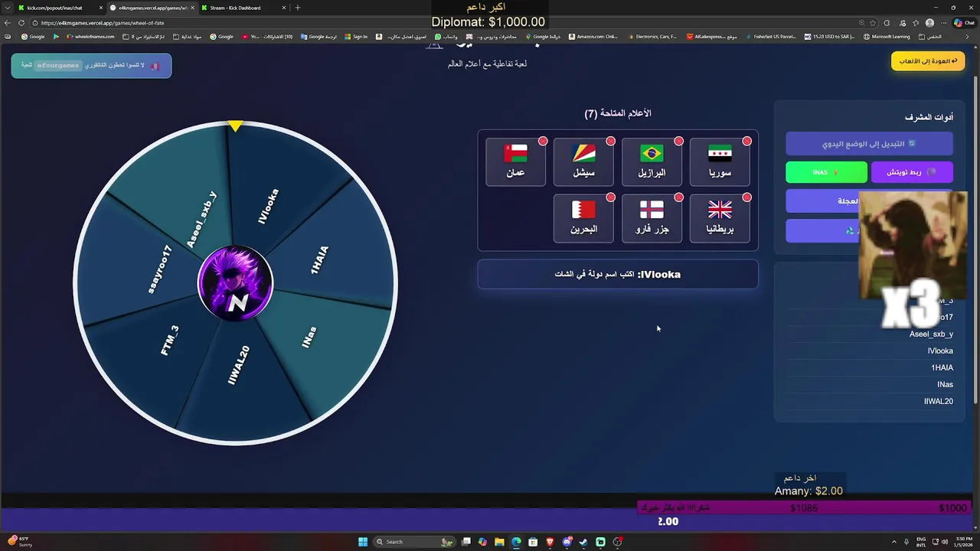
Task: Open Discord from the taskbar
Action: tap(567, 542)
